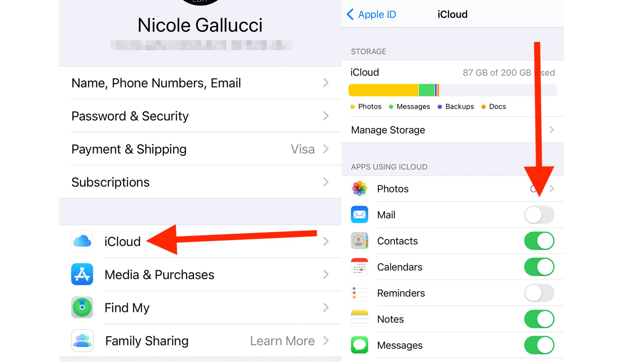This screenshot has width=644, height=362.
Task: Tap the Visa payment value
Action: [303, 149]
